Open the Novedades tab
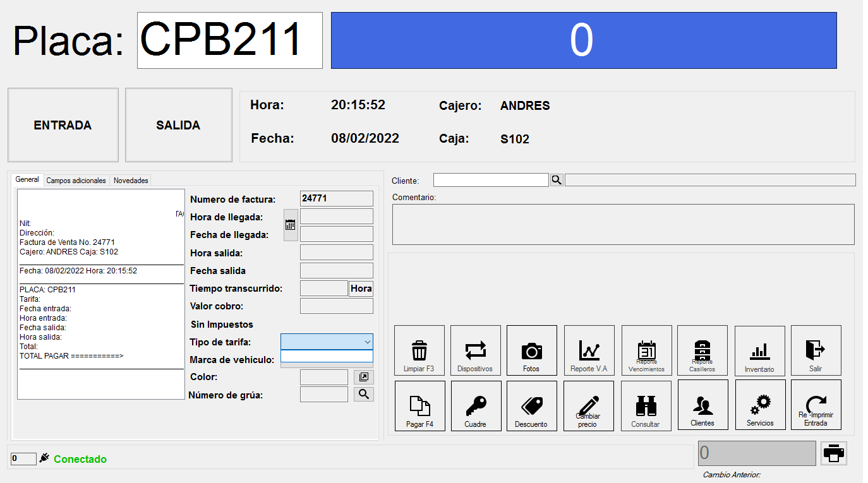Screen dimensions: 868x483 point(131,181)
